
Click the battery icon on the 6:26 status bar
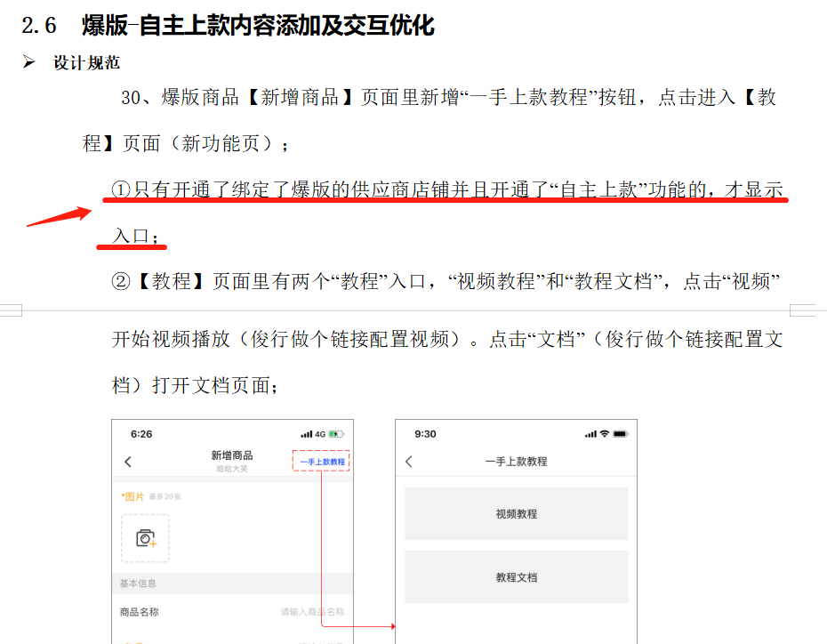tap(336, 434)
